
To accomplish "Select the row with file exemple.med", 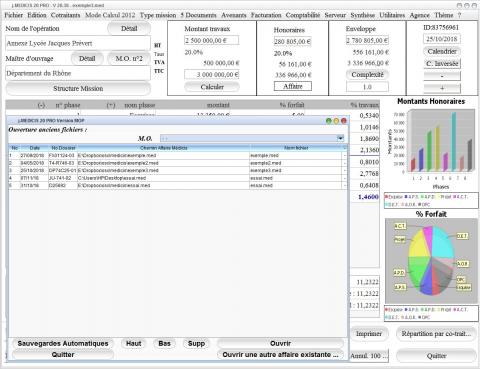I will click(178, 155).
